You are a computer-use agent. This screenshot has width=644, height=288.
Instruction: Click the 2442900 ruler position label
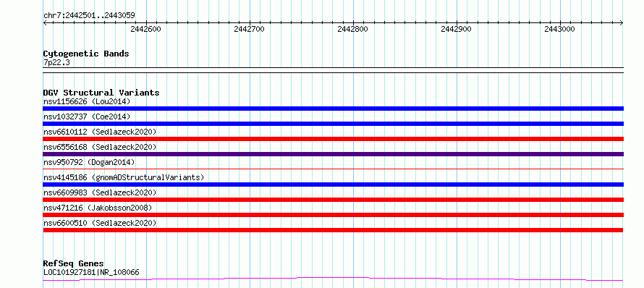[x=457, y=29]
